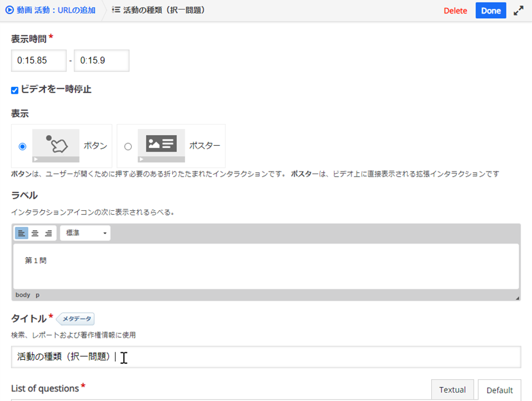
Task: Select the ボタン radio button
Action: [x=22, y=147]
